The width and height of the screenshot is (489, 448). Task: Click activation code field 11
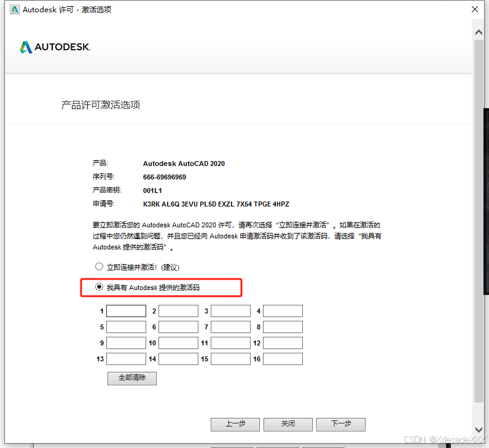[230, 343]
